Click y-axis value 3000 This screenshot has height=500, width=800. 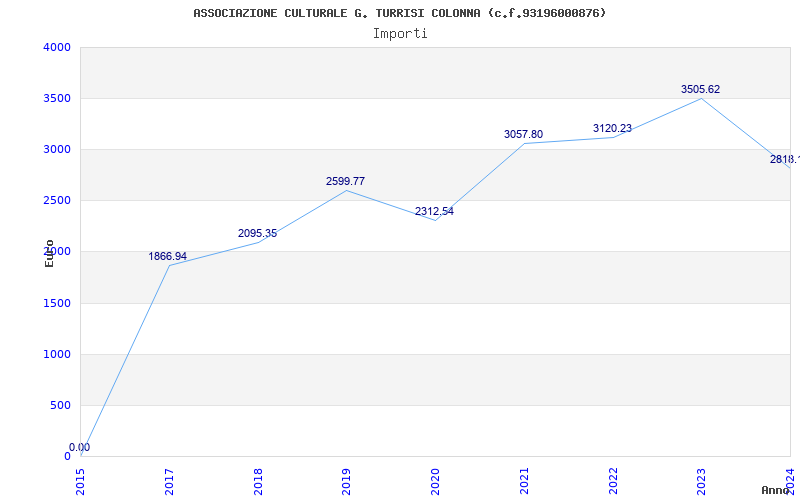tap(57, 149)
